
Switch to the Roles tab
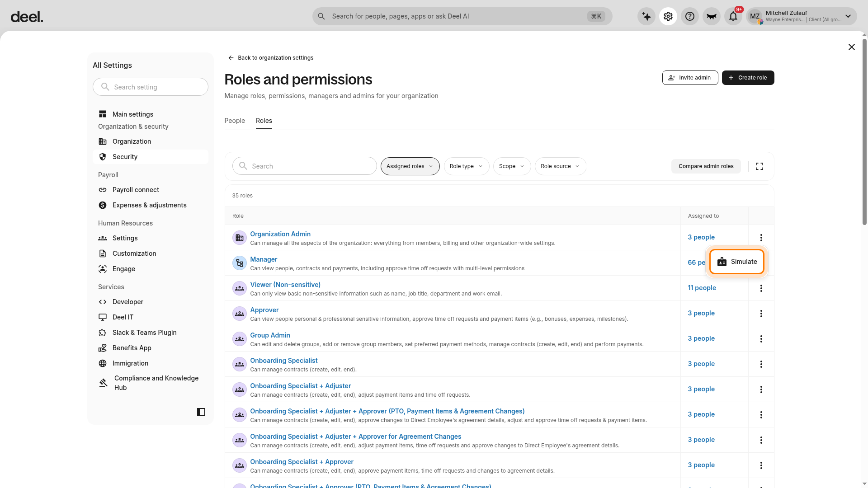(264, 121)
